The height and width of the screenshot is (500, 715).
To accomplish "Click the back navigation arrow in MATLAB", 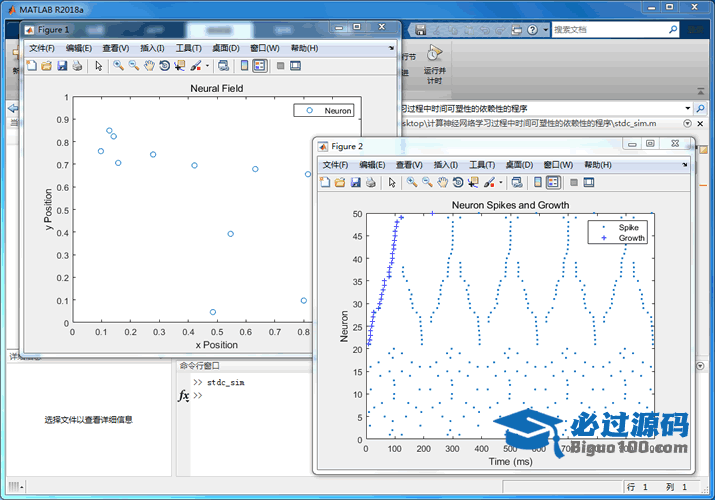I will (x=13, y=108).
